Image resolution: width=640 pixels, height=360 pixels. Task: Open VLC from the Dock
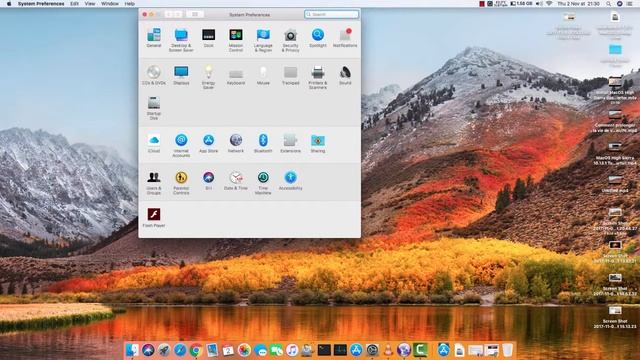click(x=388, y=350)
